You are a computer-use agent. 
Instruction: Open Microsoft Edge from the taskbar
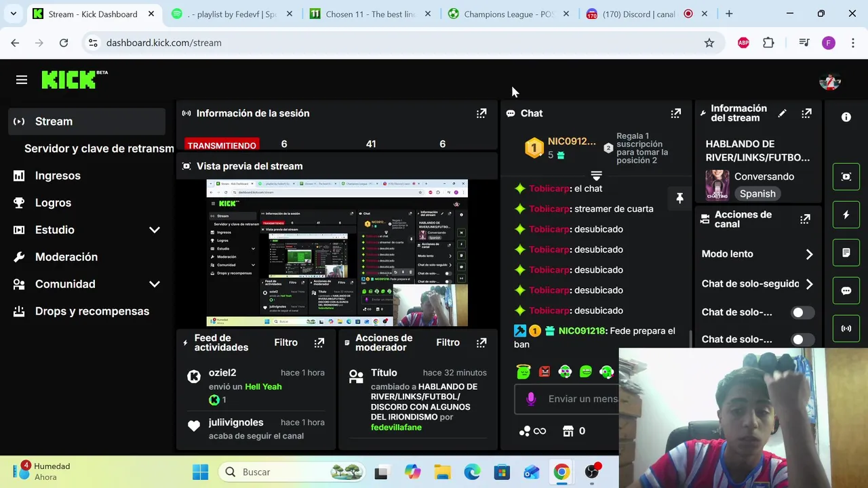point(472,472)
